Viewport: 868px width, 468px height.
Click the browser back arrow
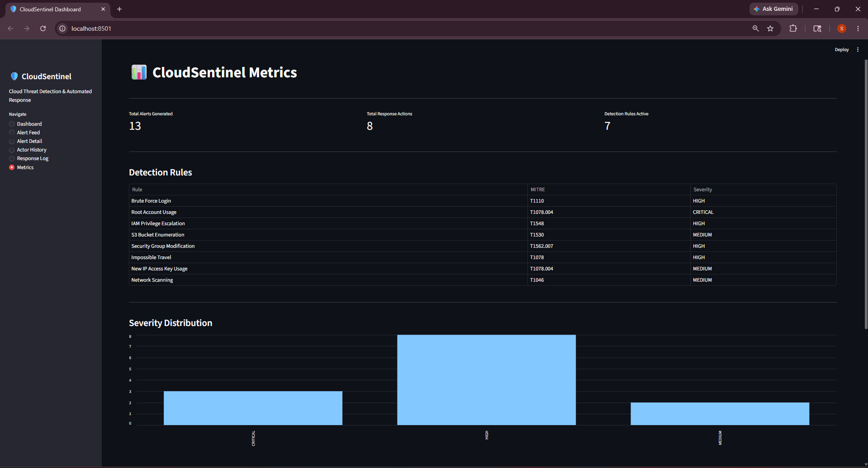10,28
